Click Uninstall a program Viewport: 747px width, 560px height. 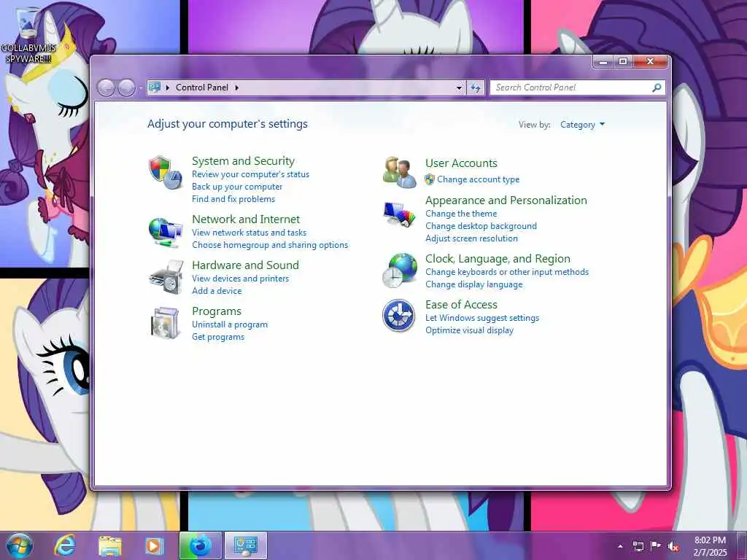(230, 324)
